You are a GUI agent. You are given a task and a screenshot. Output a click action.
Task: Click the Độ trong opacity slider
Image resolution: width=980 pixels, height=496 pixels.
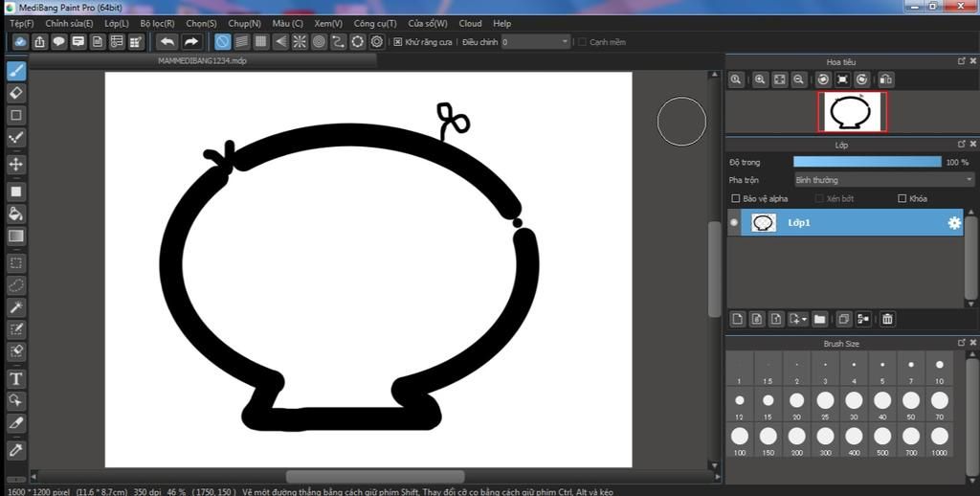pyautogui.click(x=867, y=162)
